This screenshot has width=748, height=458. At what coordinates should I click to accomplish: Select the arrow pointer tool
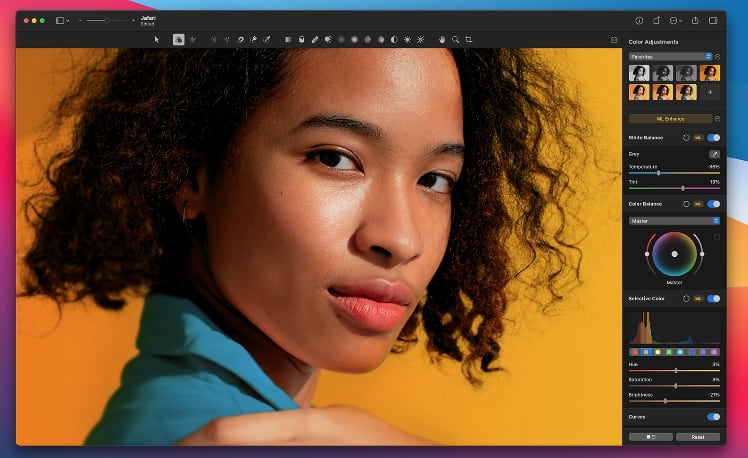pos(157,39)
